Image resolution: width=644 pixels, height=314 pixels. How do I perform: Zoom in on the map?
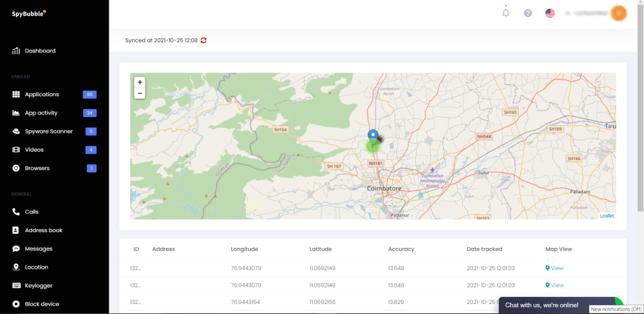140,82
